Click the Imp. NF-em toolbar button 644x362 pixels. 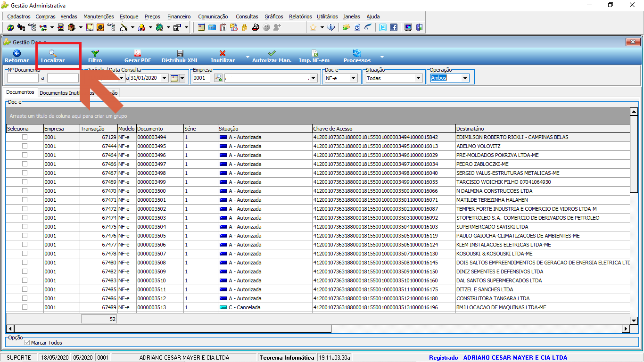coord(314,57)
